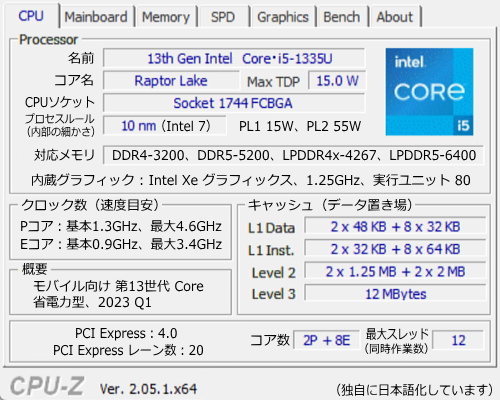
Task: Click the Ver. 2.05.1.x64 version text
Action: [148, 389]
